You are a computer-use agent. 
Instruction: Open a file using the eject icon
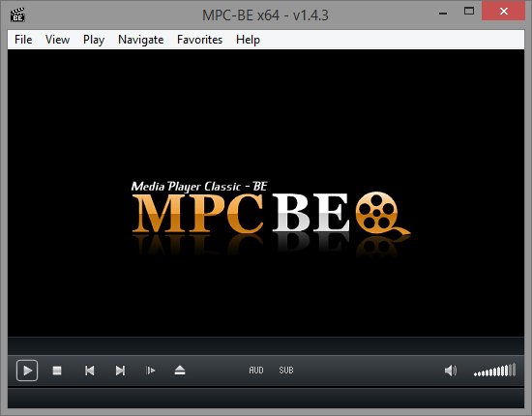point(180,371)
